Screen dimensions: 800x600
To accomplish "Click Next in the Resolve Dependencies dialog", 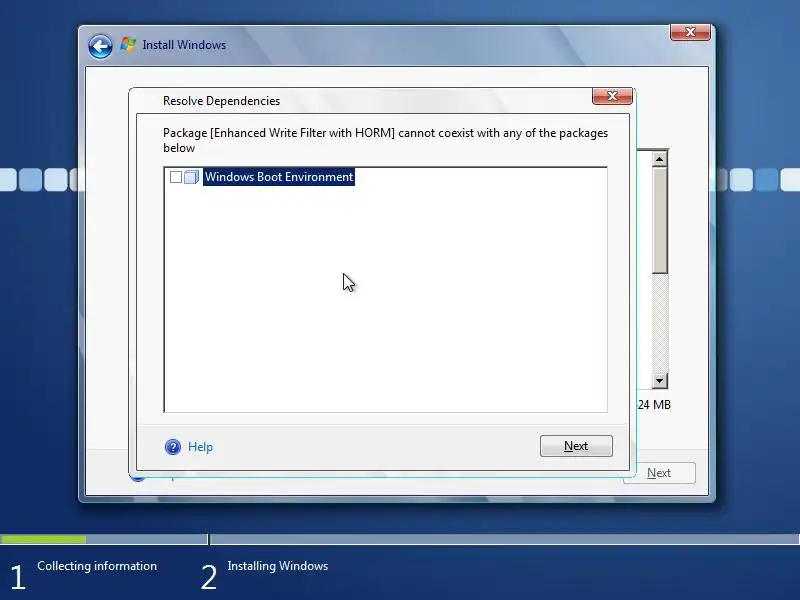I will 576,446.
